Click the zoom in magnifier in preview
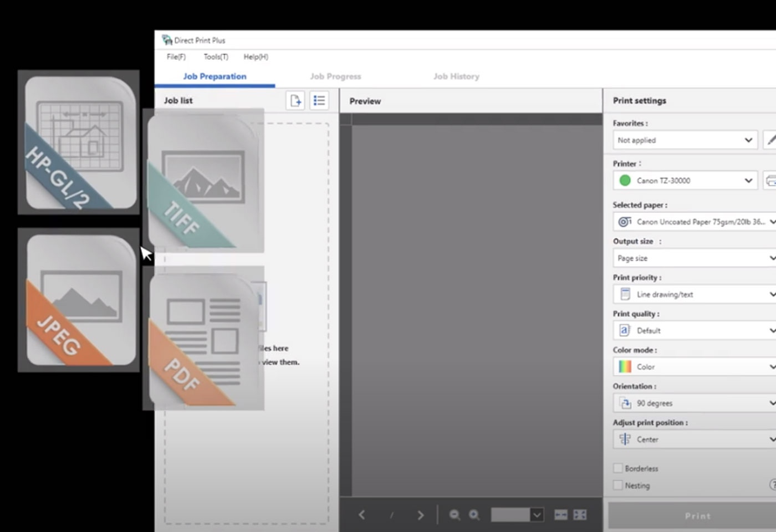Image resolution: width=776 pixels, height=532 pixels. click(x=474, y=515)
